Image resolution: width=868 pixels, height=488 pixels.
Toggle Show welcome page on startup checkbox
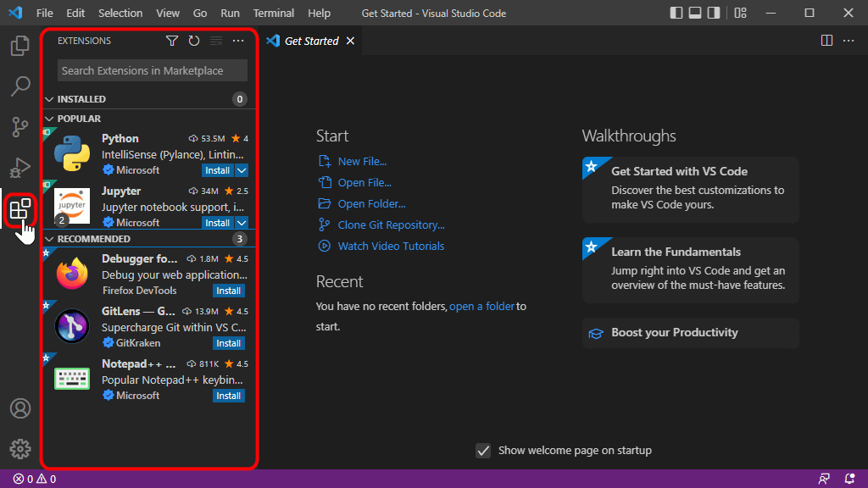point(483,451)
